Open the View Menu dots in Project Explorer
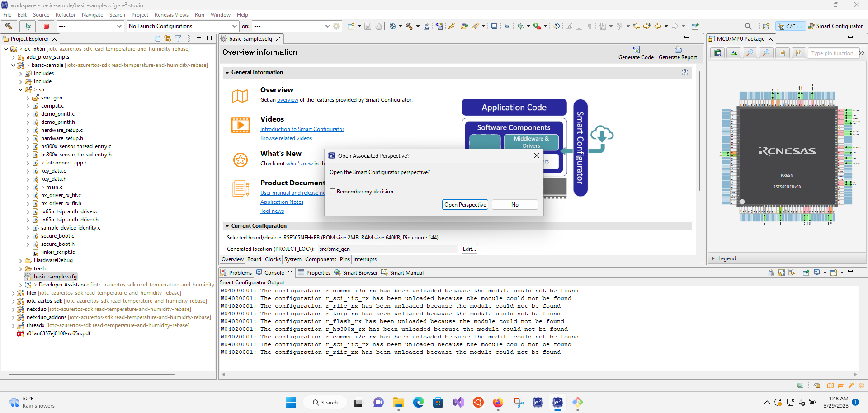The width and height of the screenshot is (868, 413). point(189,39)
